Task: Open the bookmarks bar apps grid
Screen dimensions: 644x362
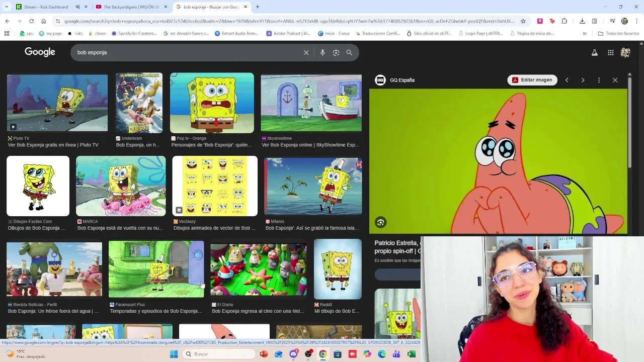Action: (x=7, y=34)
